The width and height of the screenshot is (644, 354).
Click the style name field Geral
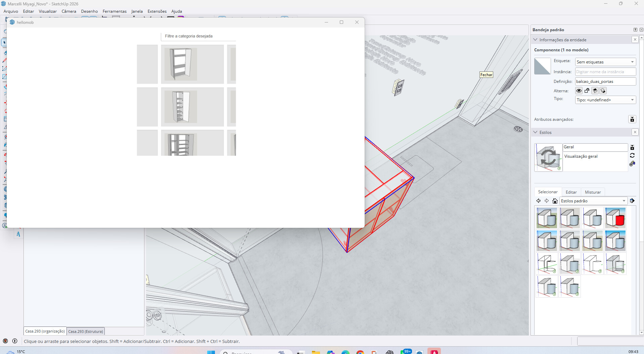(x=595, y=147)
